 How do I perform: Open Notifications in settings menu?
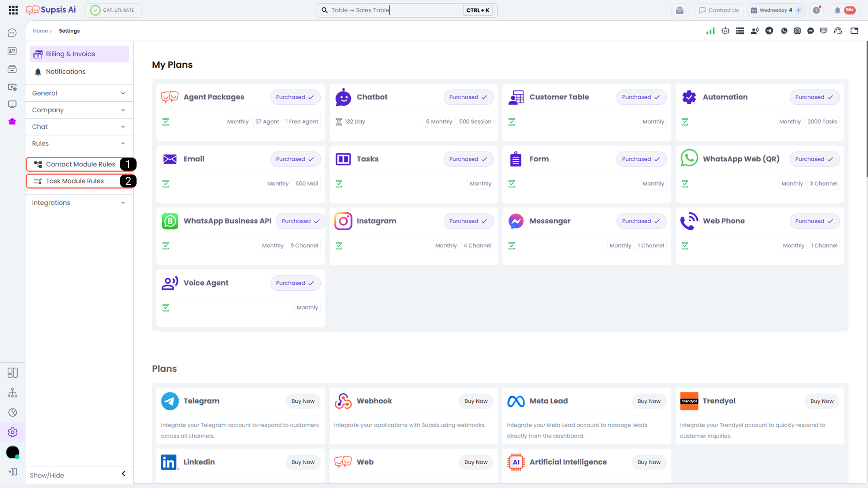coord(79,71)
